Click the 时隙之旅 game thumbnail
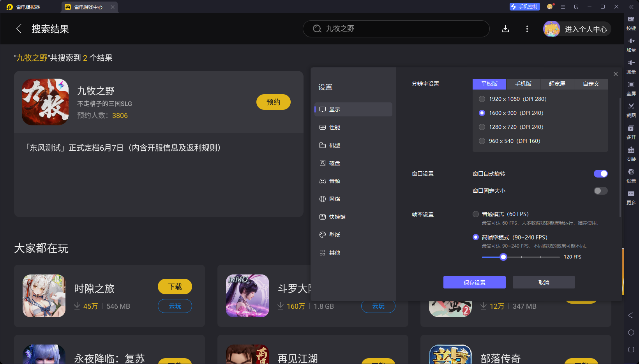Image resolution: width=639 pixels, height=364 pixels. coord(44,296)
